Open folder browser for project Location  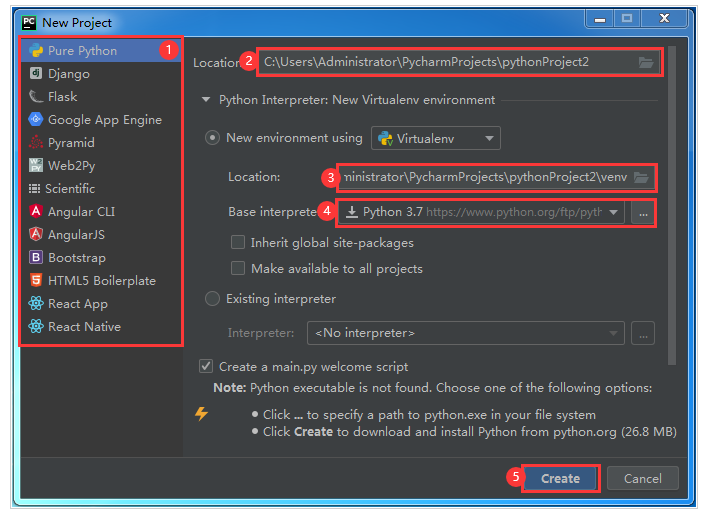point(647,62)
